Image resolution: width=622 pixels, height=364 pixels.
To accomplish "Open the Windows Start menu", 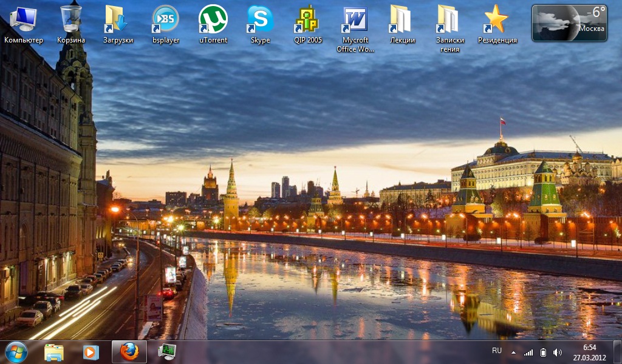I will click(x=16, y=351).
